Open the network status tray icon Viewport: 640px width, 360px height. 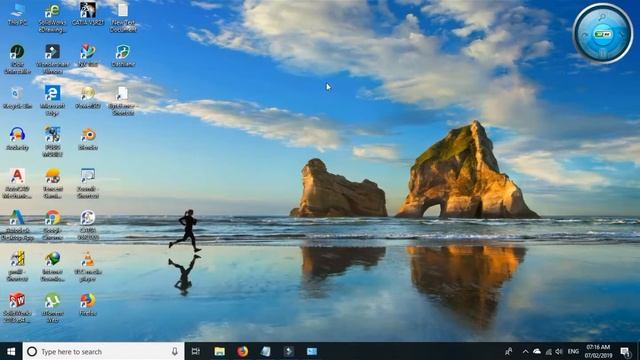[x=548, y=351]
